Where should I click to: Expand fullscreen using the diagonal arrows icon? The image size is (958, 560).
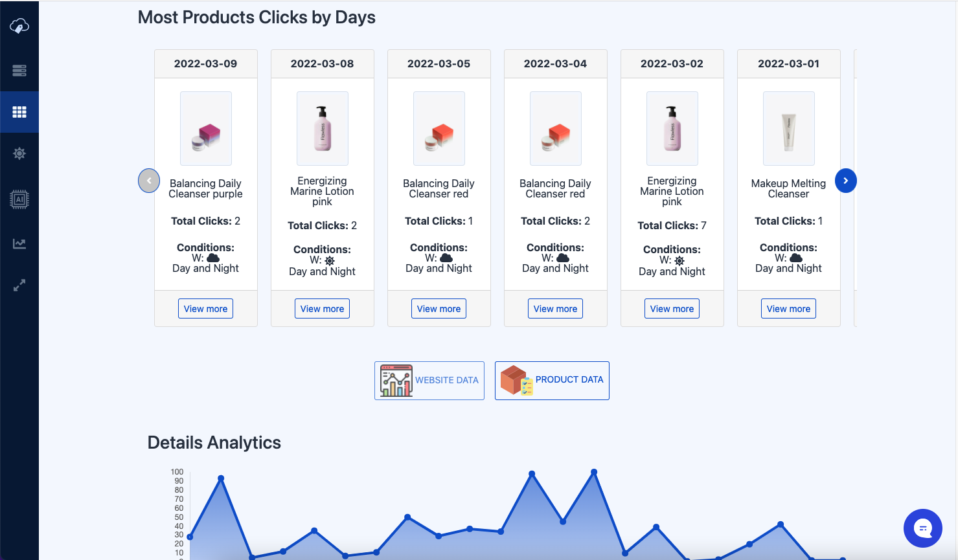point(19,285)
